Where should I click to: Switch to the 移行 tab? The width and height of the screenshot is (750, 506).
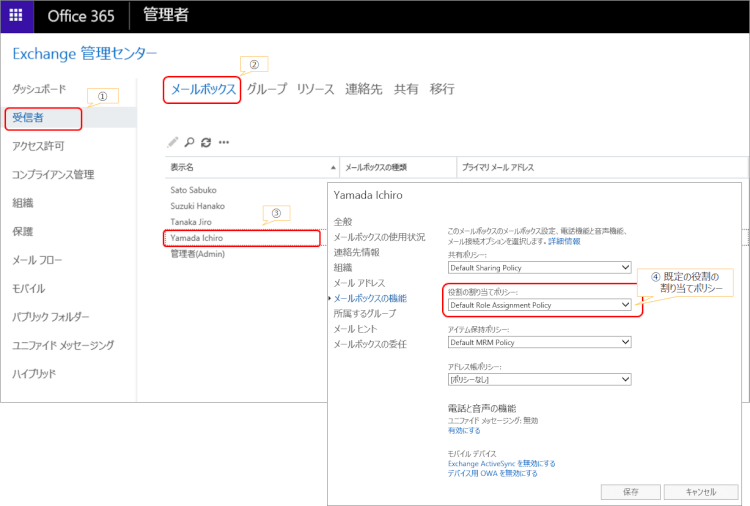442,89
